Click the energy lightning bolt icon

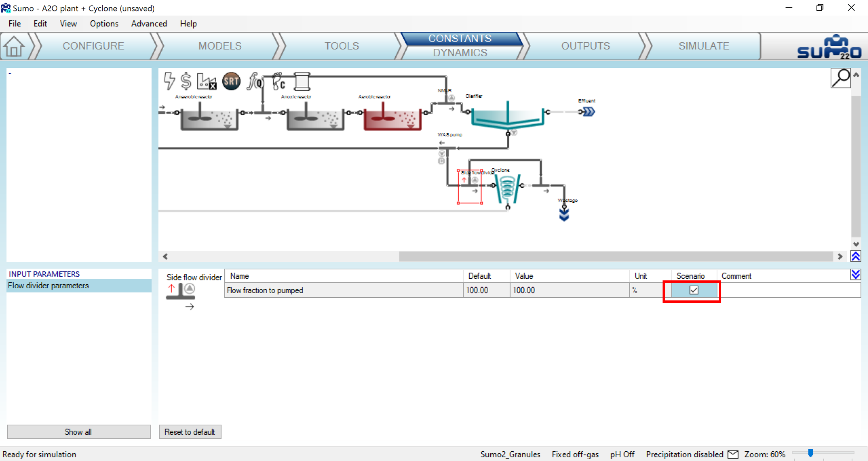coord(169,81)
